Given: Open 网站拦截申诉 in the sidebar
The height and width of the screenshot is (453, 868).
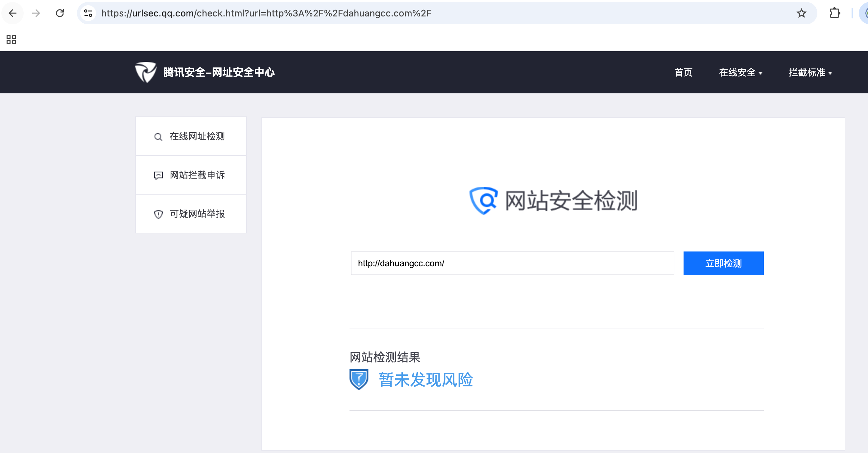Looking at the screenshot, I should point(197,175).
